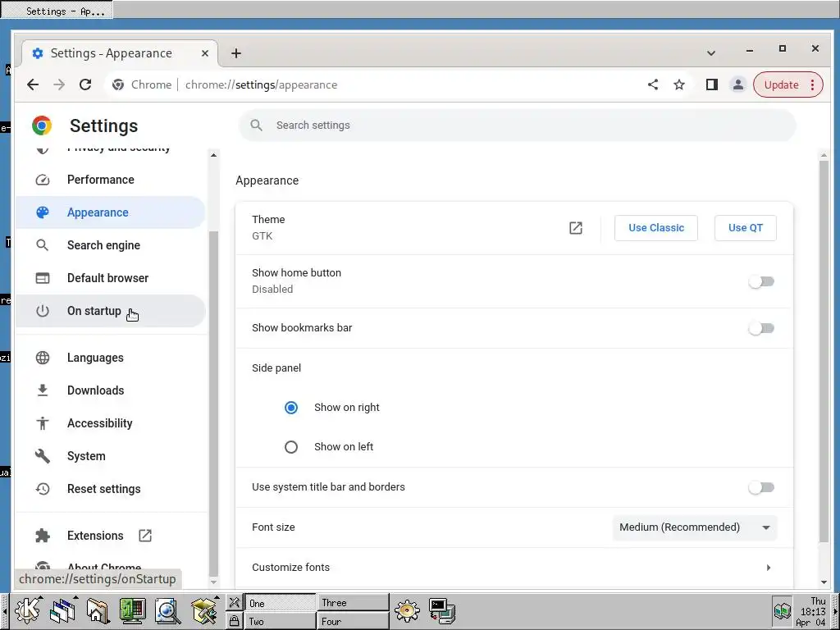Click the Chrome logo beside Settings heading

pos(42,126)
